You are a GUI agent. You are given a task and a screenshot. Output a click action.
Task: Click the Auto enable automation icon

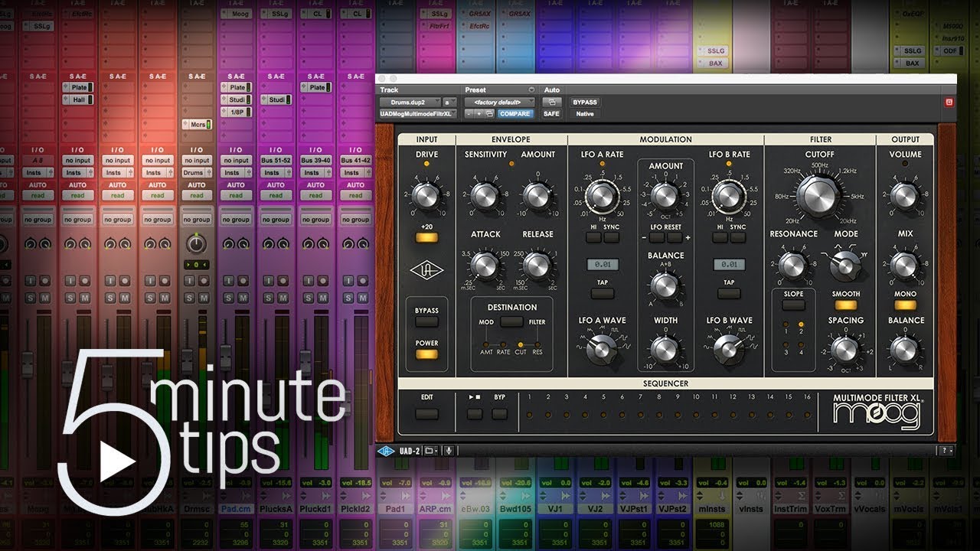pyautogui.click(x=551, y=102)
